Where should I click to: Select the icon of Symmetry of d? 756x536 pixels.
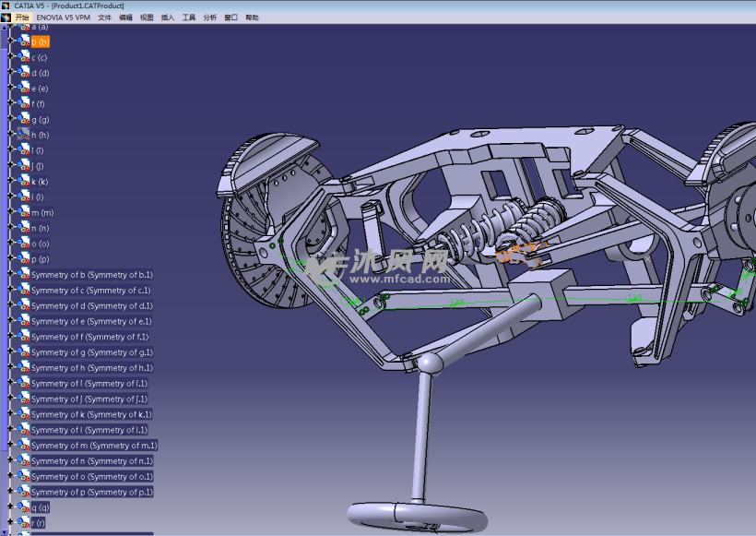(24, 305)
